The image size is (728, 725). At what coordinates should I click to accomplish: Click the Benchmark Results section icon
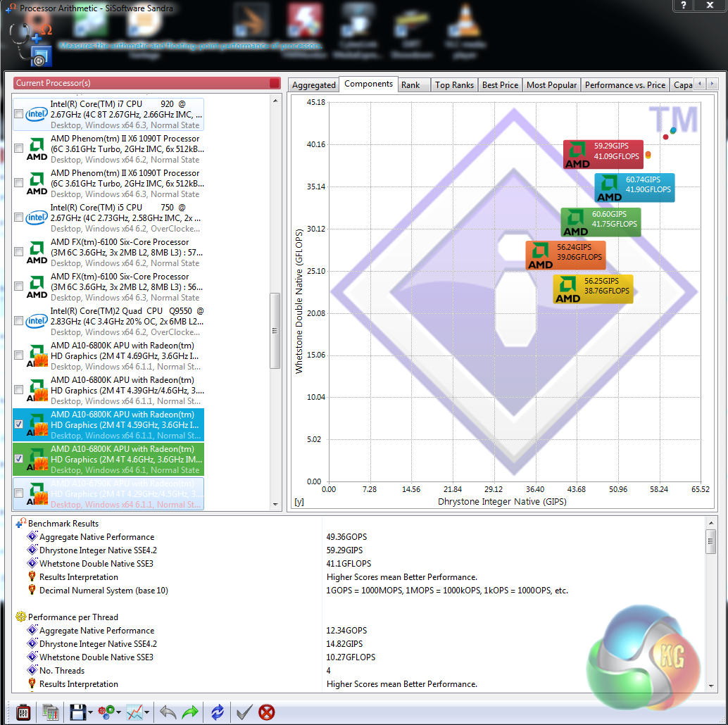pyautogui.click(x=21, y=523)
